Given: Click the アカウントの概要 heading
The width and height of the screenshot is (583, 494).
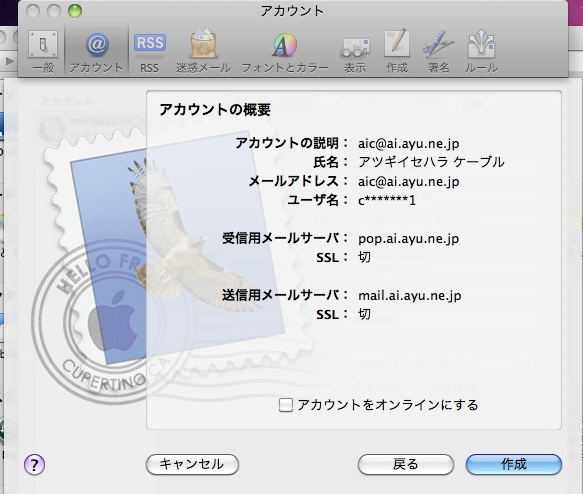Looking at the screenshot, I should 215,110.
